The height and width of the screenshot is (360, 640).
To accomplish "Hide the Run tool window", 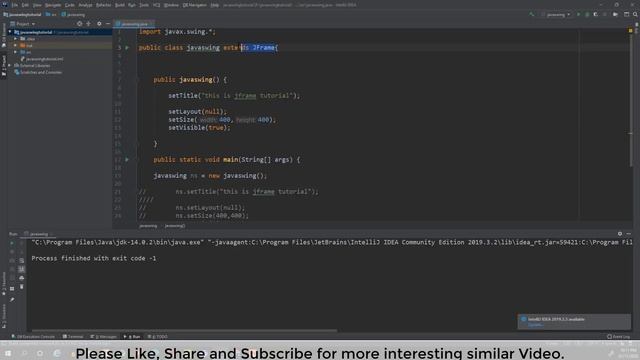I will pyautogui.click(x=629, y=234).
